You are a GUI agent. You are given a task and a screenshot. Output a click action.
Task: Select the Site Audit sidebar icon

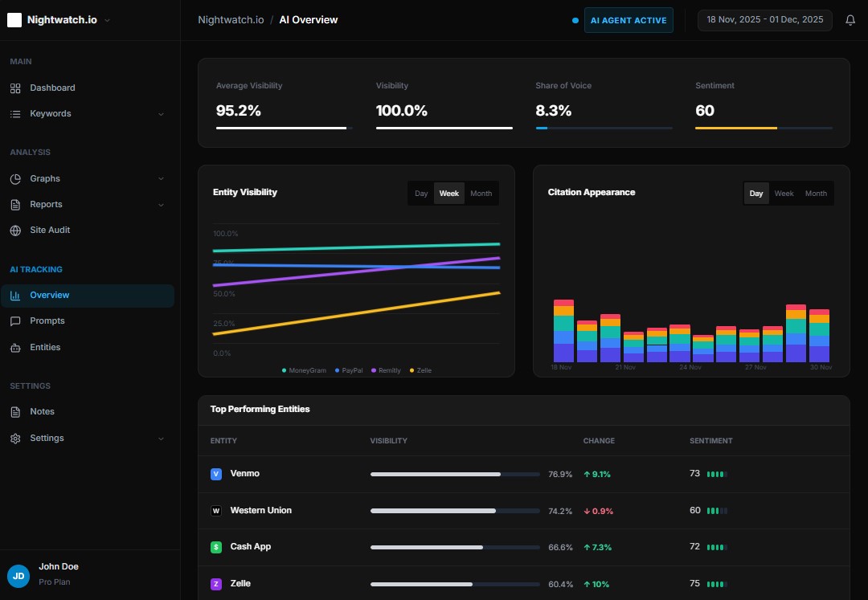pyautogui.click(x=18, y=230)
